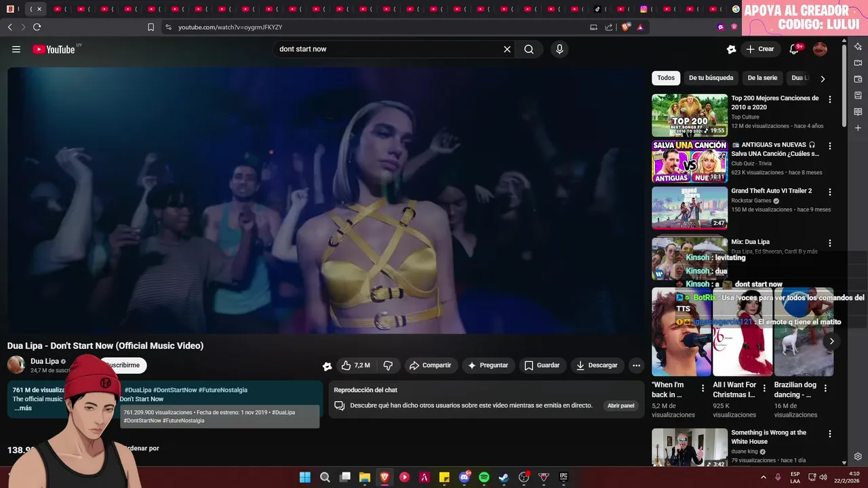Click the magnifier search button

click(x=529, y=49)
